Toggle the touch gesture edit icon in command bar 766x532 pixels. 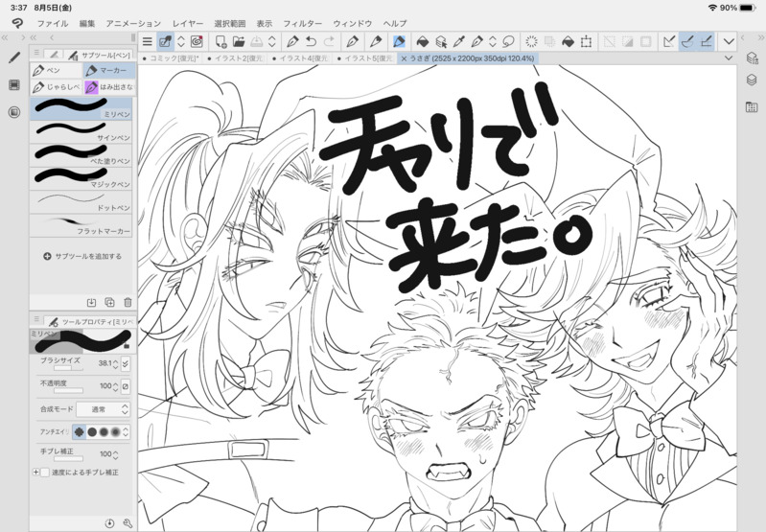click(x=165, y=42)
